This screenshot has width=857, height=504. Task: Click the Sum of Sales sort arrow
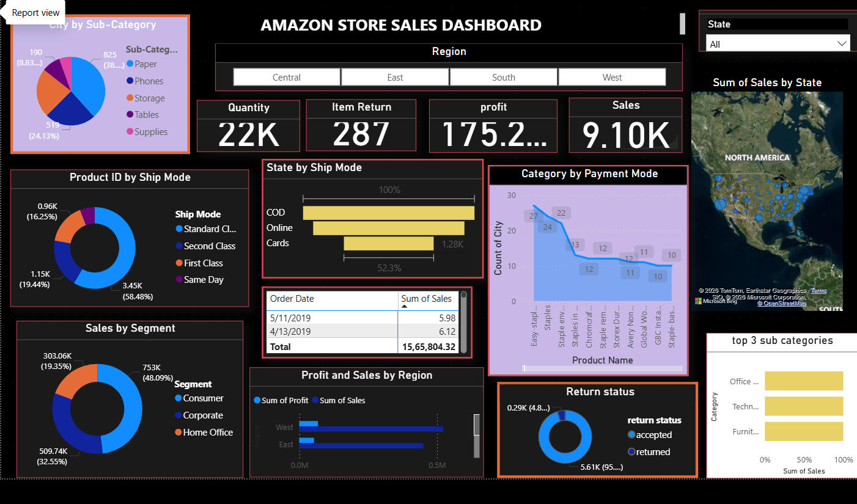(x=404, y=306)
